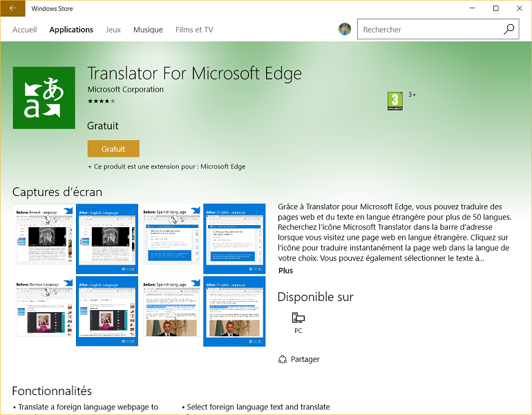Open the Musique tab

pos(148,30)
